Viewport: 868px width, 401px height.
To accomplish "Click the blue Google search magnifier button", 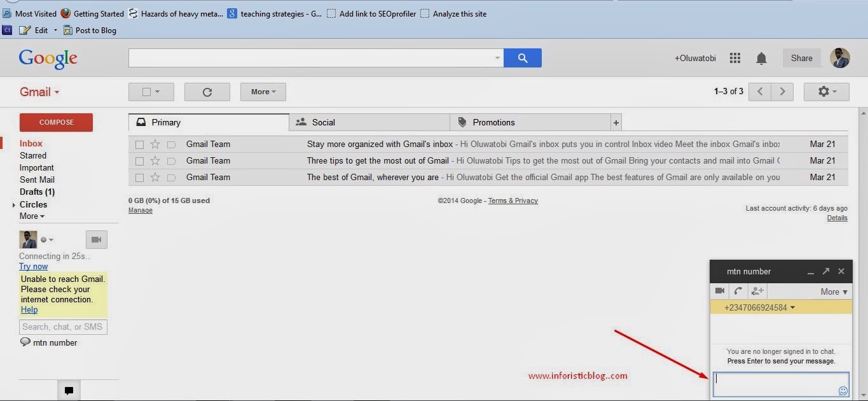I will [x=523, y=58].
